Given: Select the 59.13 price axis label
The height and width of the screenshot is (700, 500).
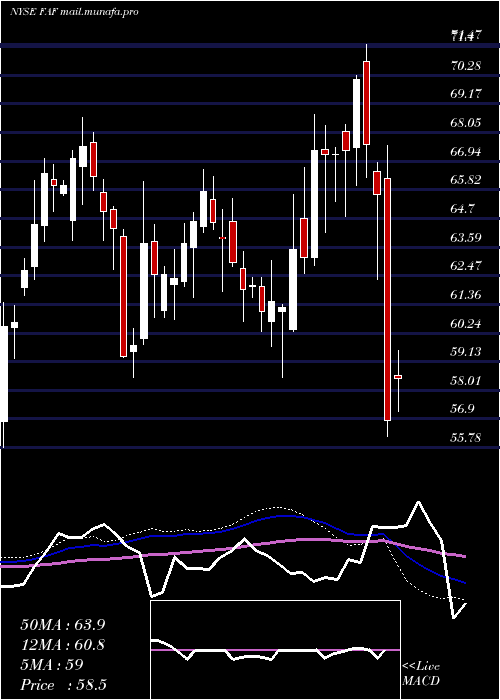Looking at the screenshot, I should [466, 352].
